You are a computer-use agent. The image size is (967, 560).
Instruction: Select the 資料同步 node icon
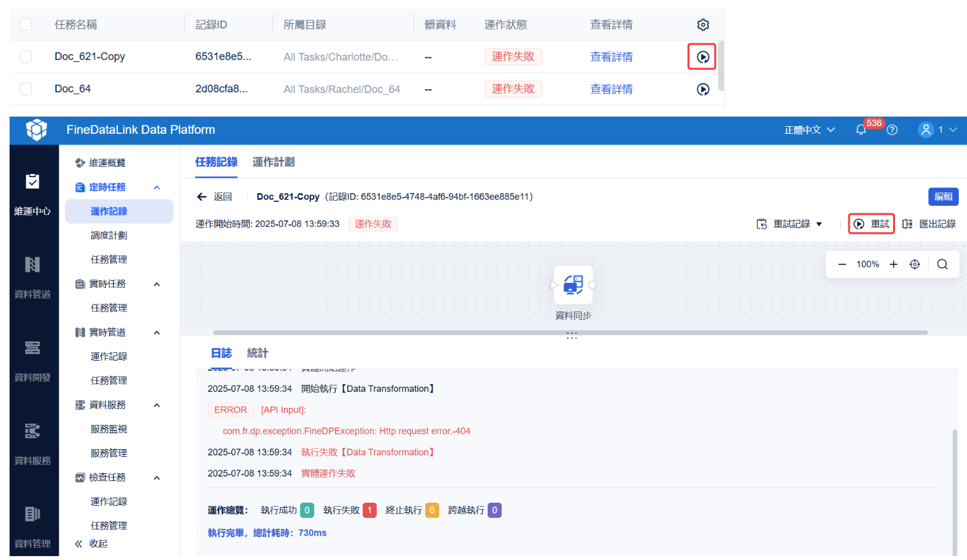point(573,285)
